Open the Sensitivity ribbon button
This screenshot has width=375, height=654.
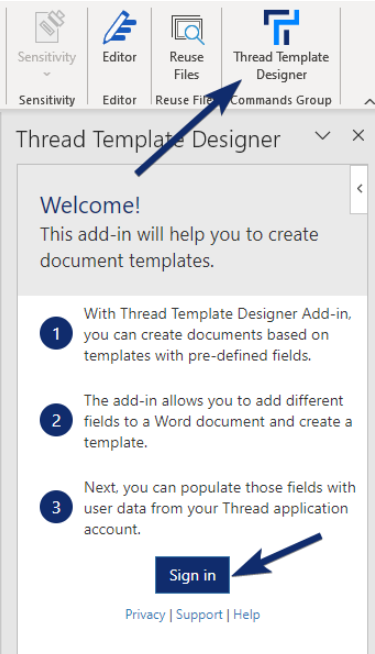coord(47,45)
